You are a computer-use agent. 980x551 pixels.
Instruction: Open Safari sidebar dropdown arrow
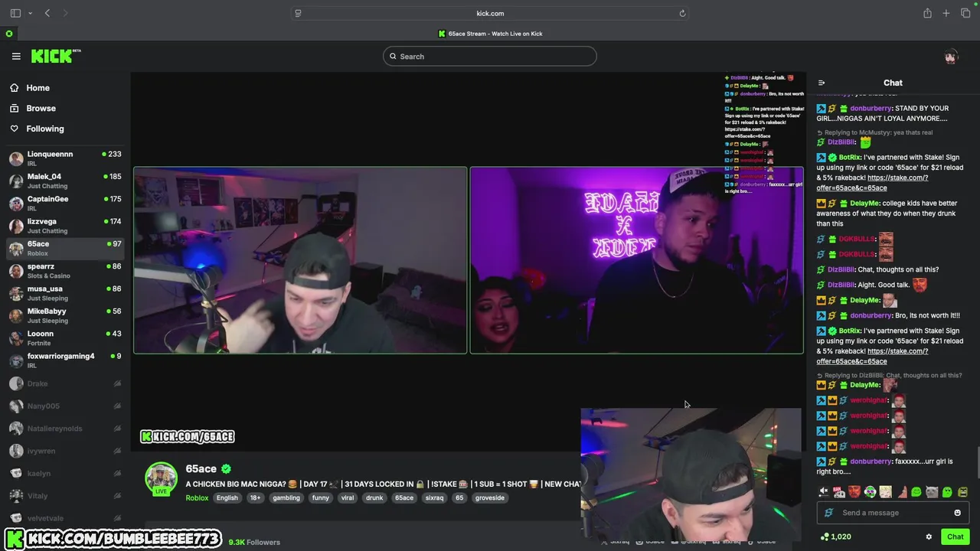click(30, 13)
